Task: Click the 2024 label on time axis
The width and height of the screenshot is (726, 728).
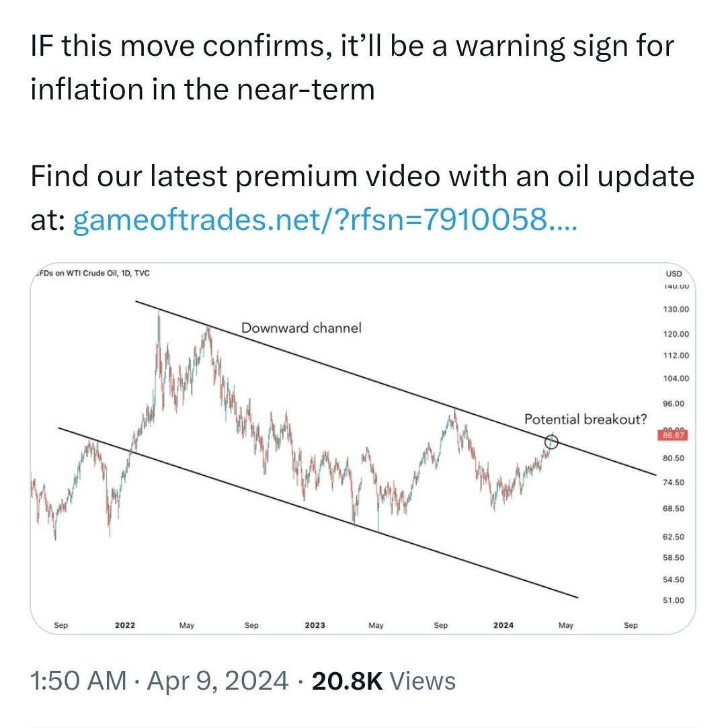Action: 503,625
